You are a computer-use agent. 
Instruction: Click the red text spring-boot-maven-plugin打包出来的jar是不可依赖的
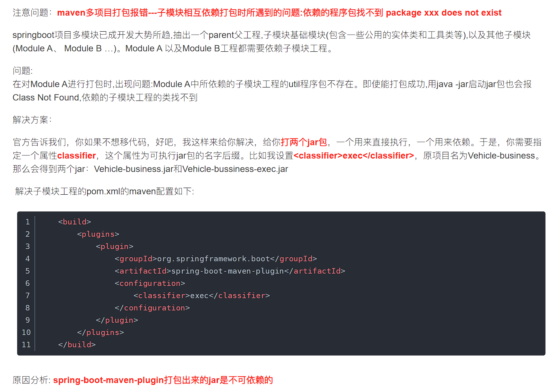point(163,380)
